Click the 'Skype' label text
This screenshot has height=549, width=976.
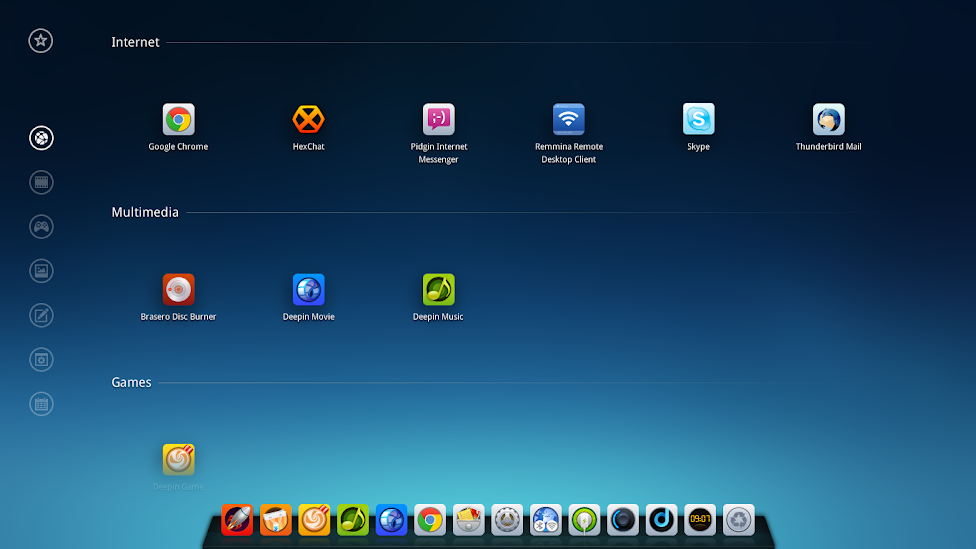698,147
